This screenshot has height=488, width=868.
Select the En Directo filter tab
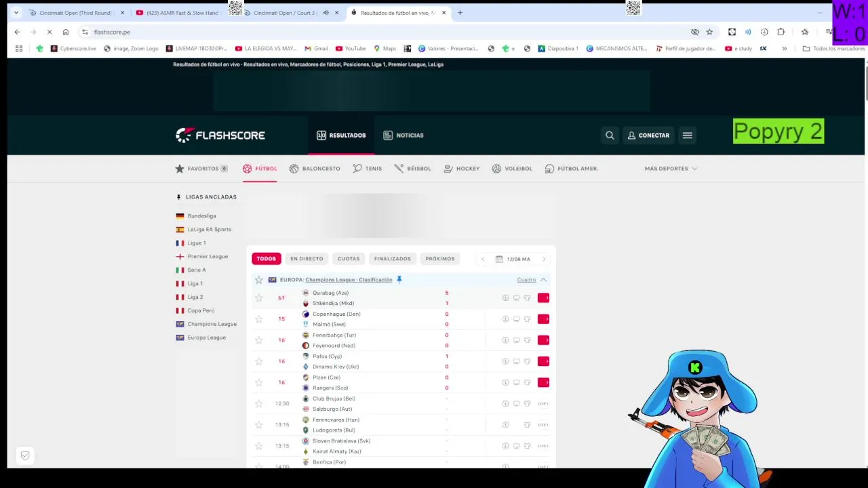coord(307,259)
